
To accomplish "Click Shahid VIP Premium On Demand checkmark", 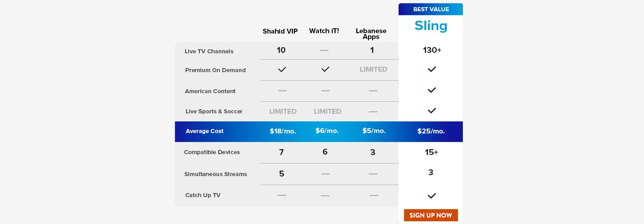I will [x=282, y=69].
